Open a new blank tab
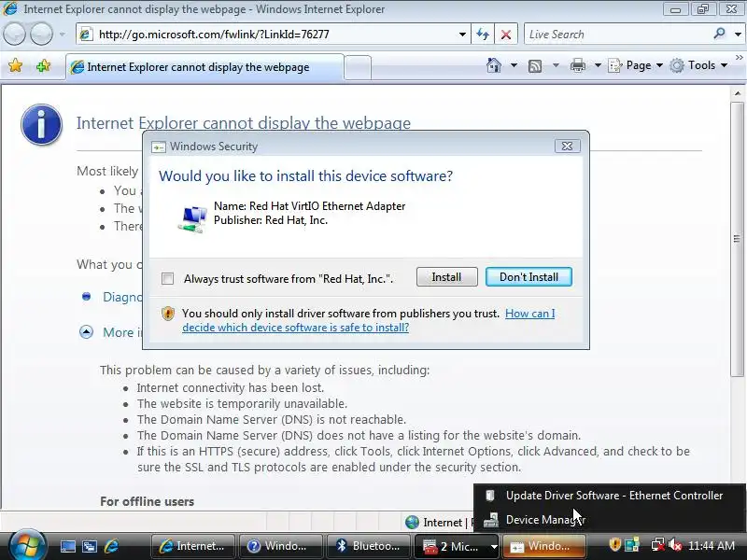Image resolution: width=747 pixels, height=560 pixels. point(358,67)
